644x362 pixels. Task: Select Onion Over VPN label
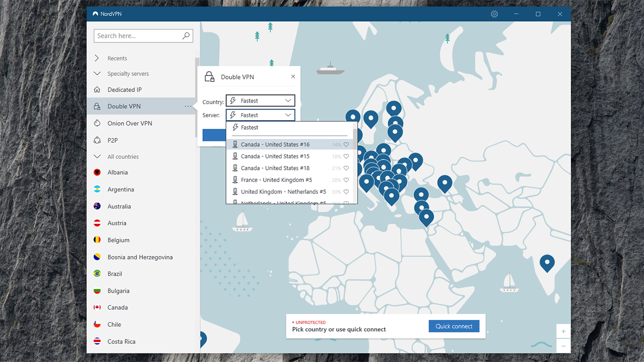[x=130, y=123]
